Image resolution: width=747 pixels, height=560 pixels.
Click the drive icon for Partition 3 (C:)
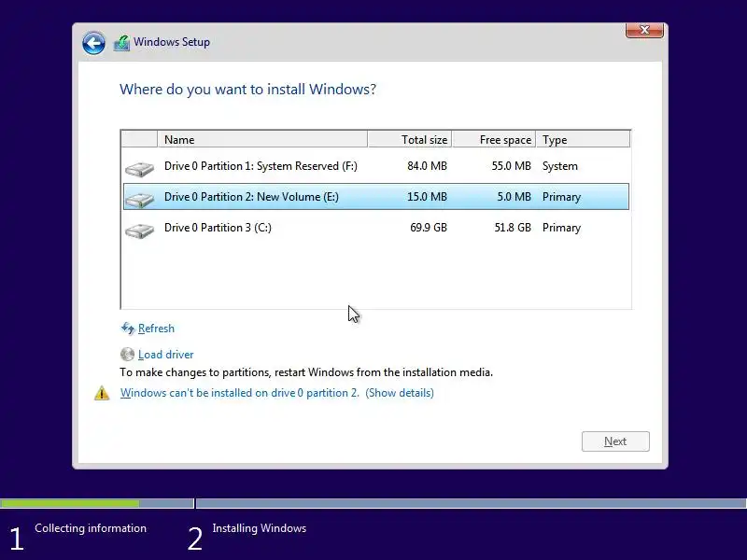tap(139, 231)
